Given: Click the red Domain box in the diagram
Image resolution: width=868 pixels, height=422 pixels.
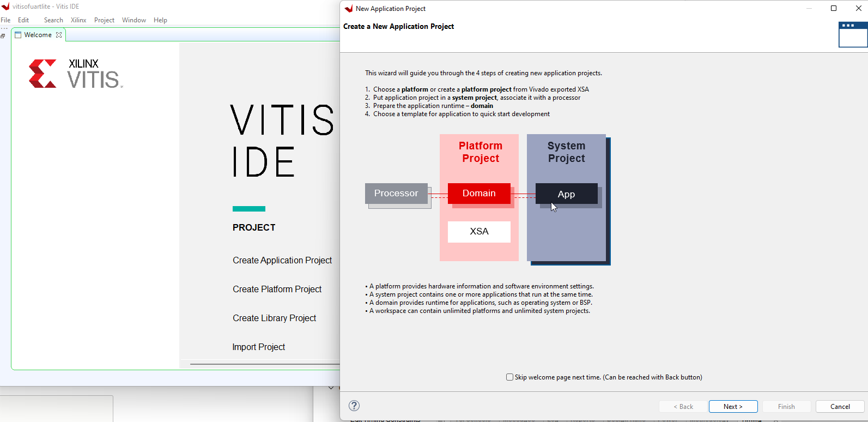Looking at the screenshot, I should 479,194.
